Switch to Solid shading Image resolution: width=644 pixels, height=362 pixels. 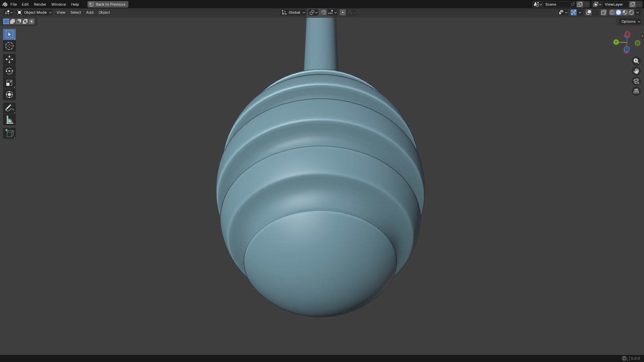[x=619, y=12]
